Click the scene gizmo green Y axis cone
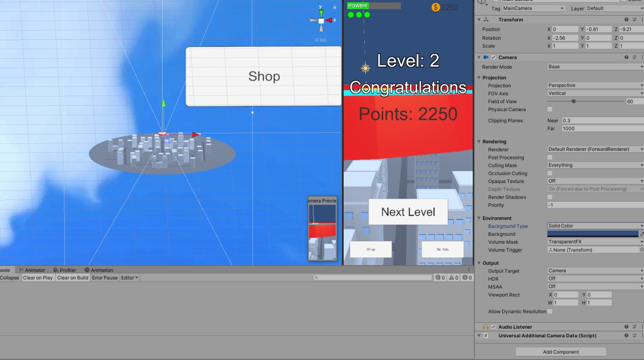Image resolution: width=644 pixels, height=360 pixels. coord(321,13)
